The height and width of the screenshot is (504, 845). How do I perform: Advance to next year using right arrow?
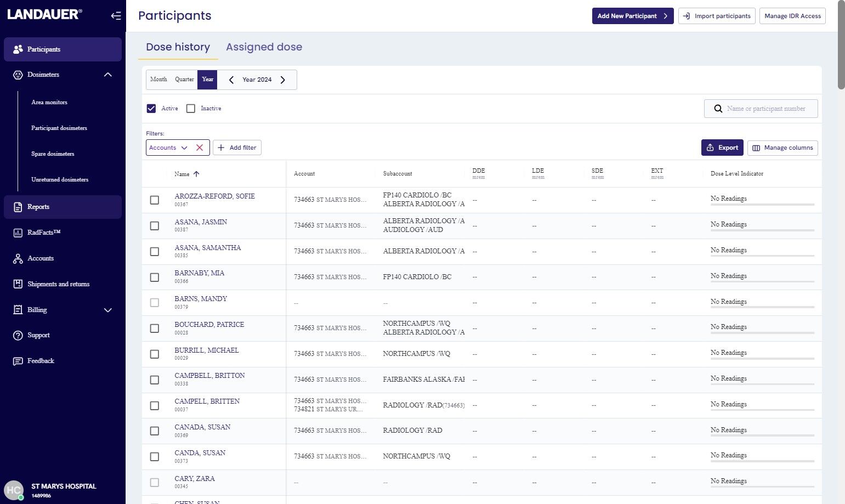pyautogui.click(x=283, y=80)
